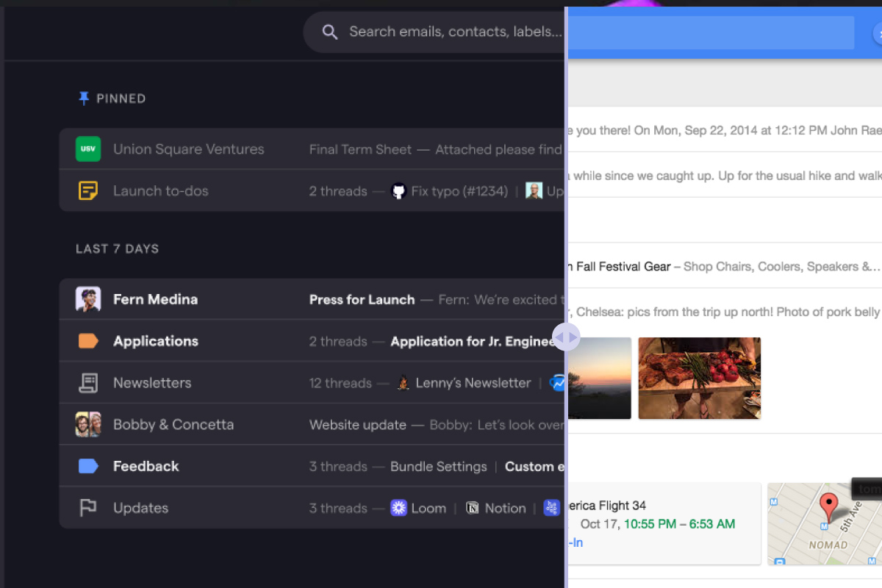The image size is (882, 588).
Task: Click the Loom icon in Updates row
Action: (x=398, y=508)
